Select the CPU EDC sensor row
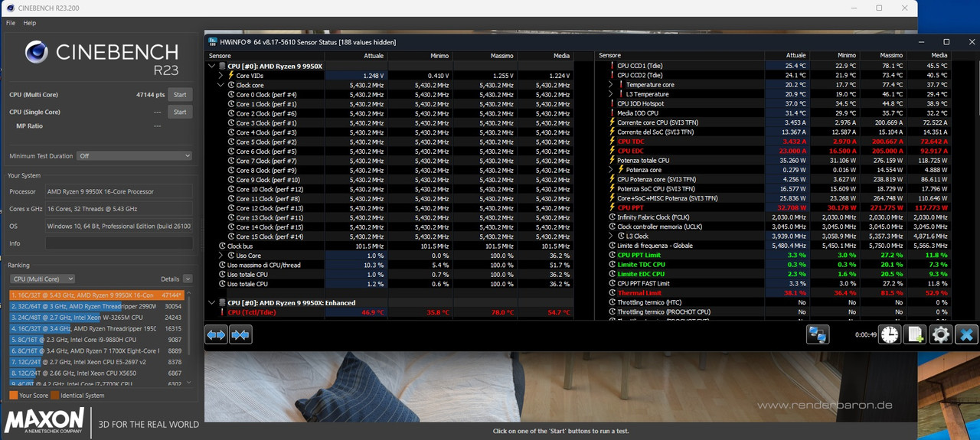The image size is (980, 440). (775, 151)
